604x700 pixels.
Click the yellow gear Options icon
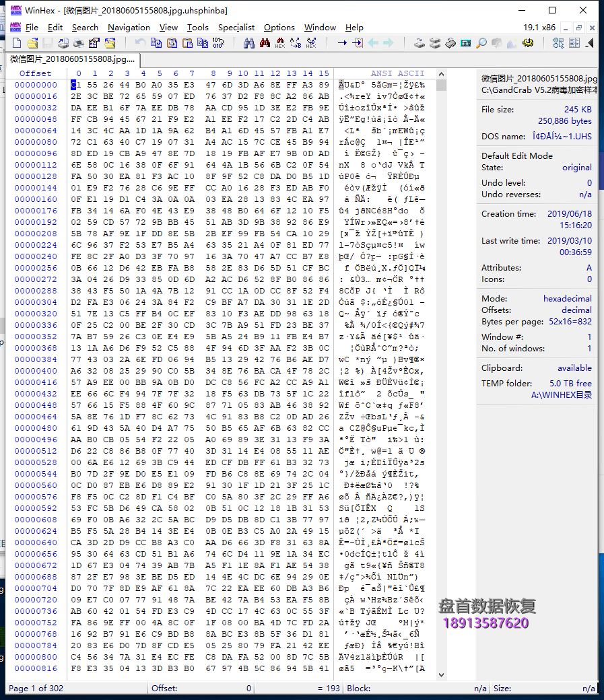coord(528,43)
